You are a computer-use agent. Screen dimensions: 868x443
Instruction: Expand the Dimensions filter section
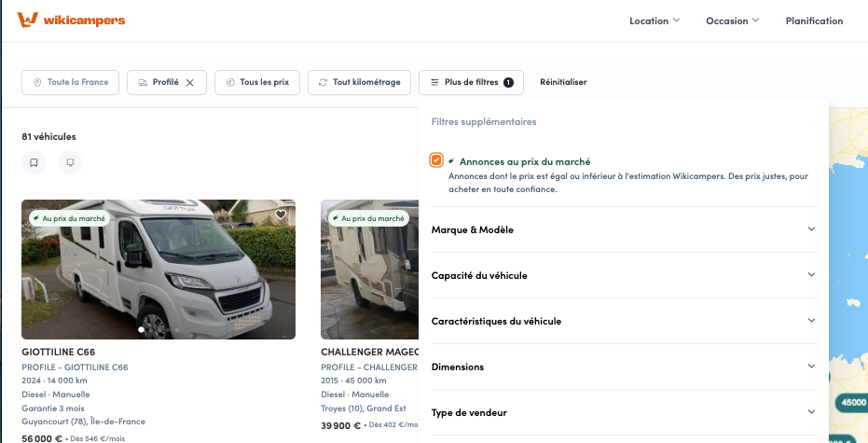tap(624, 367)
